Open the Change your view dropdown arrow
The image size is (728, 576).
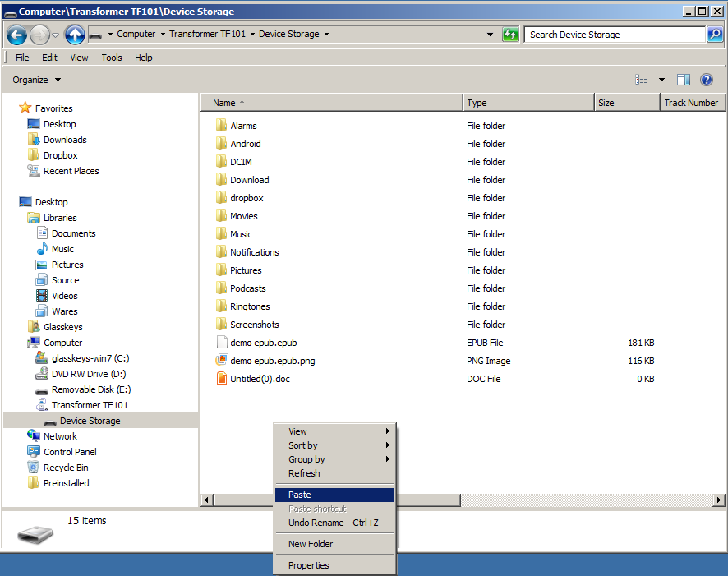click(661, 80)
